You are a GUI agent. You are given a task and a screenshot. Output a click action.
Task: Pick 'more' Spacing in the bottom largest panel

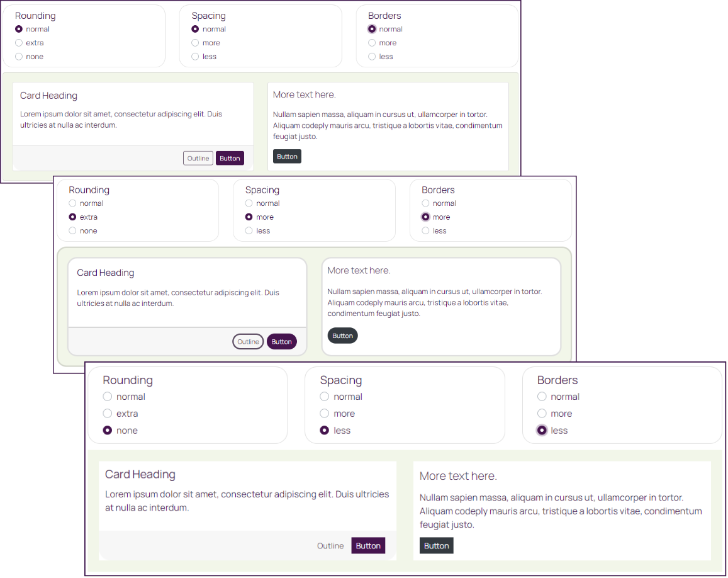coord(325,414)
